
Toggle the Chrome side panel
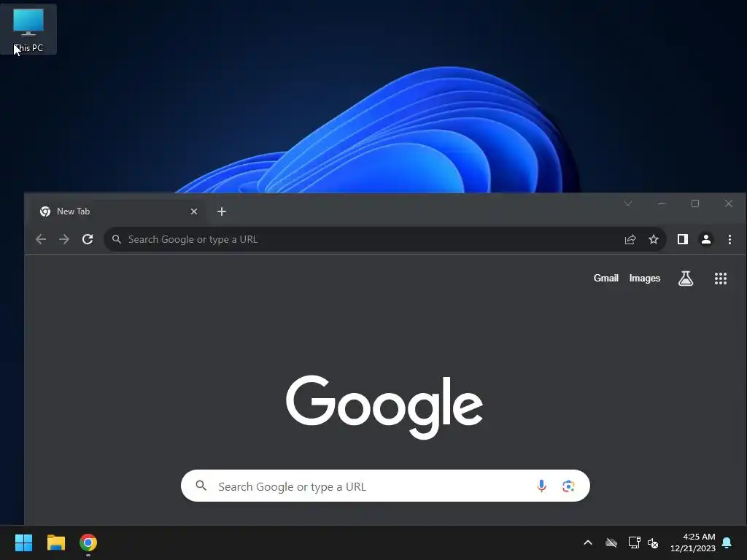tap(683, 239)
